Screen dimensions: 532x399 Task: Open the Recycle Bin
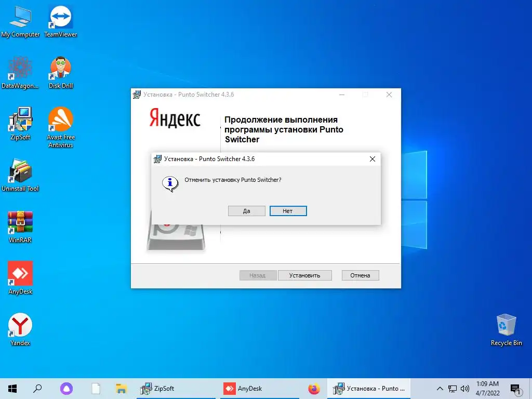coord(506,330)
